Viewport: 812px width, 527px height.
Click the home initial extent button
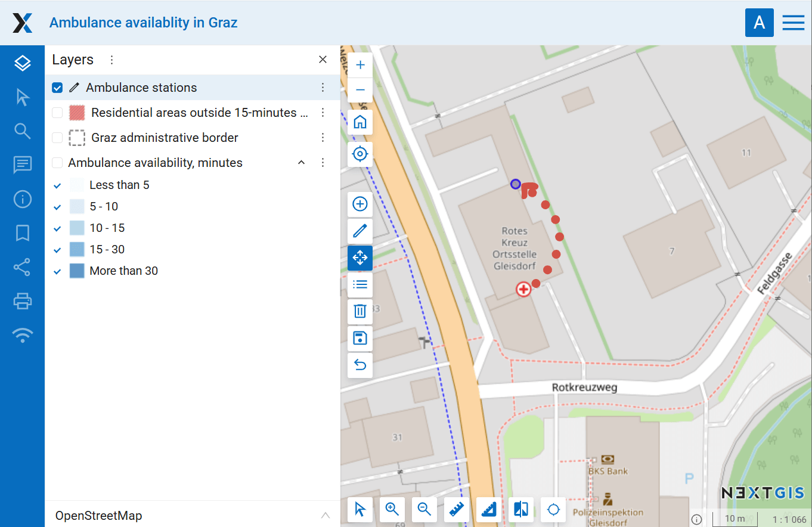(x=360, y=122)
